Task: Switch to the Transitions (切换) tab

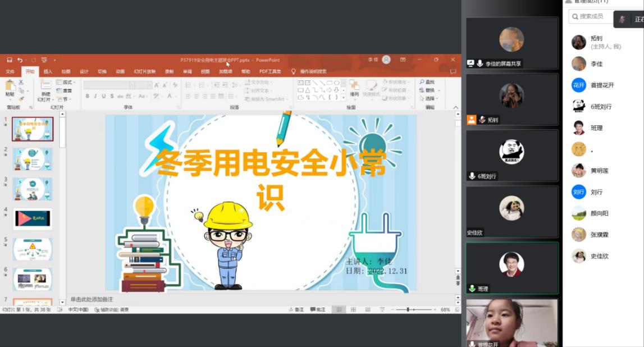Action: (x=102, y=71)
